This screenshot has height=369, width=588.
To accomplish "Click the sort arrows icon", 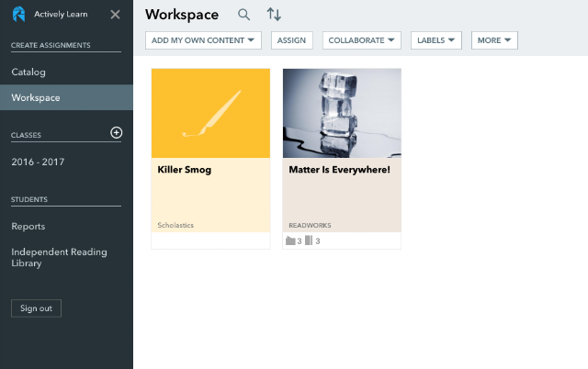I will (274, 15).
